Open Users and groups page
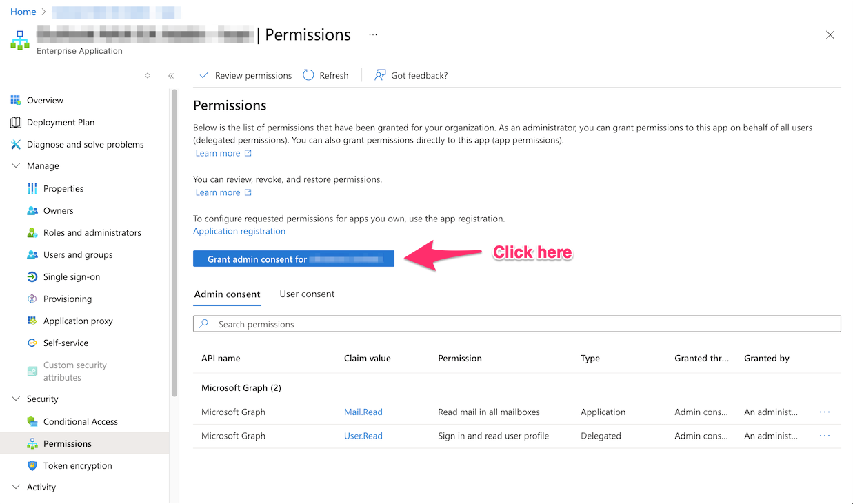 pyautogui.click(x=77, y=254)
